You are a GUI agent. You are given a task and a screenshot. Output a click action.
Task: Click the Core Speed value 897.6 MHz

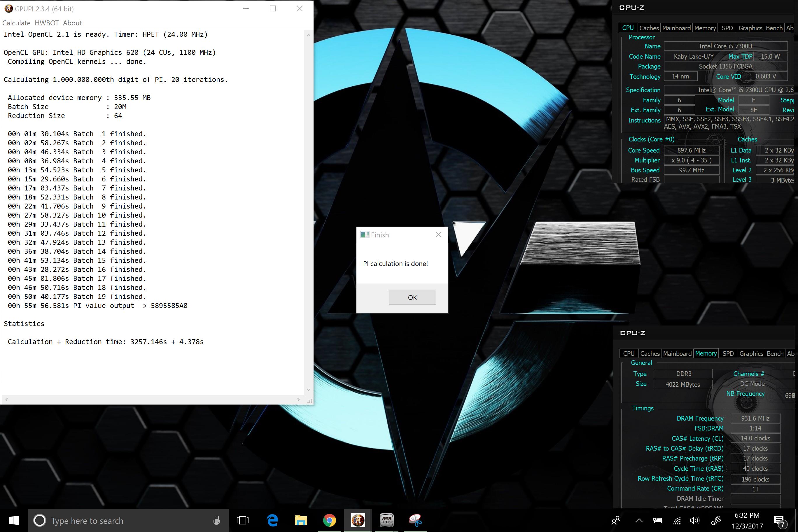pyautogui.click(x=692, y=150)
